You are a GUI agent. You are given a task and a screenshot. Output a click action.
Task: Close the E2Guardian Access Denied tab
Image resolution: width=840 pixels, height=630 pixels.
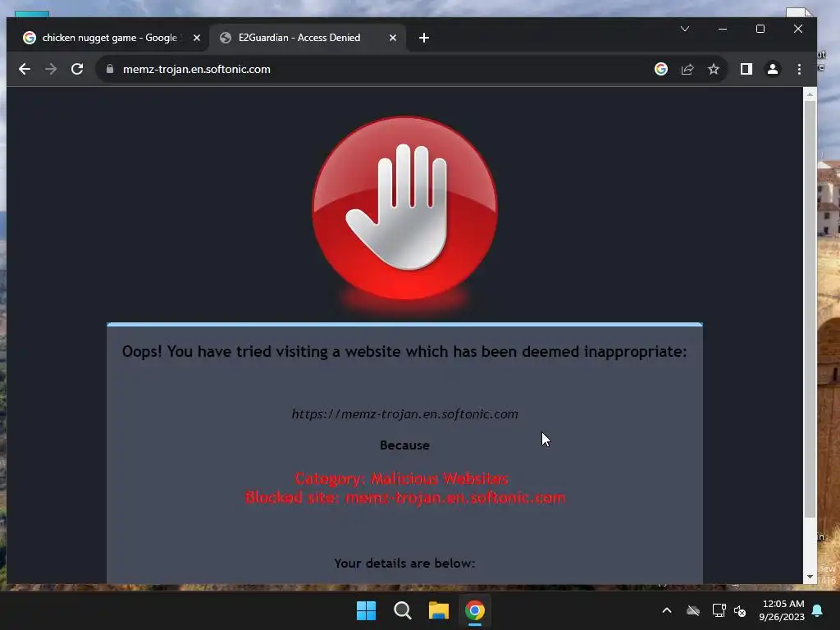pyautogui.click(x=393, y=38)
